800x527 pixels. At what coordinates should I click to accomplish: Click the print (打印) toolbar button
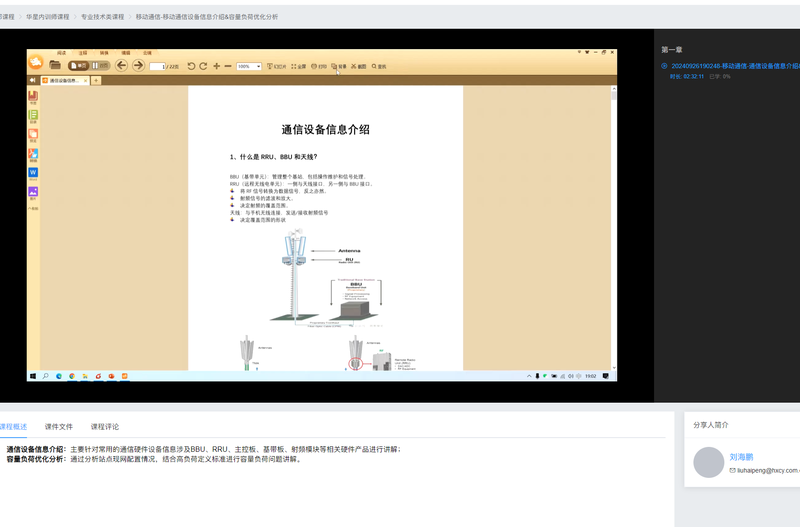pos(319,66)
